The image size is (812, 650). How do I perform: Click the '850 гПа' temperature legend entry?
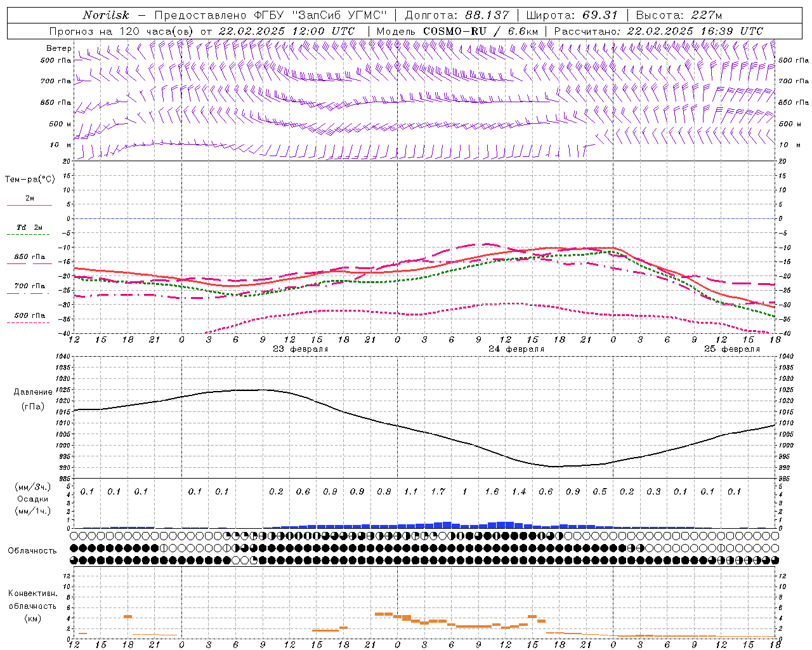30,257
